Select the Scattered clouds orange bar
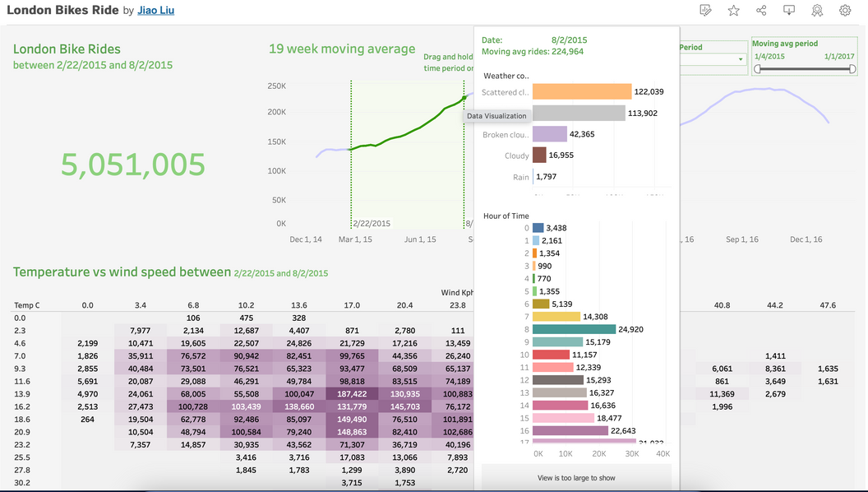This screenshot has width=868, height=492. [582, 91]
